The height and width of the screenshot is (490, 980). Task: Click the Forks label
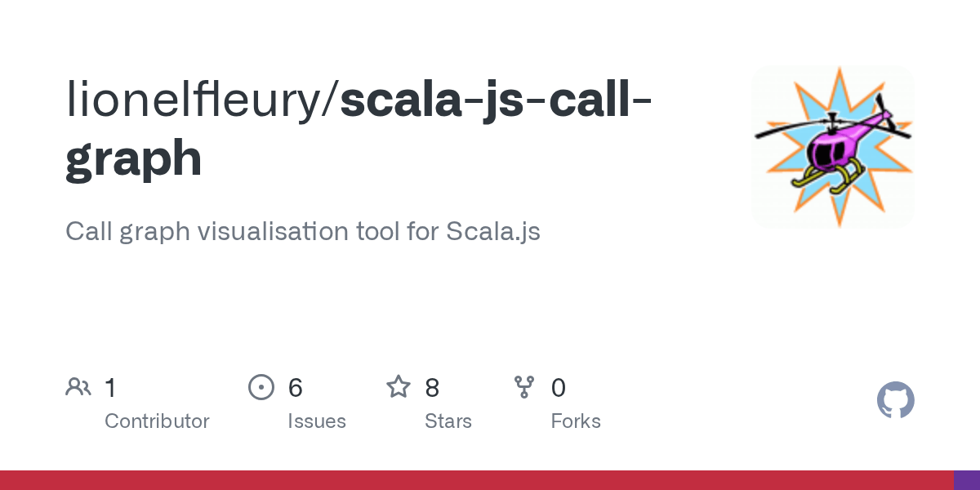576,421
